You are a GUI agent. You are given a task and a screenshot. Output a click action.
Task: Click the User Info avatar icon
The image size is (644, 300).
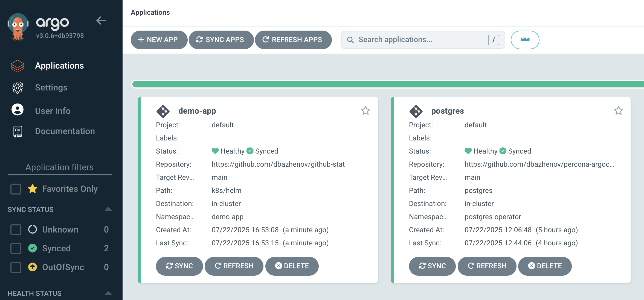[18, 110]
